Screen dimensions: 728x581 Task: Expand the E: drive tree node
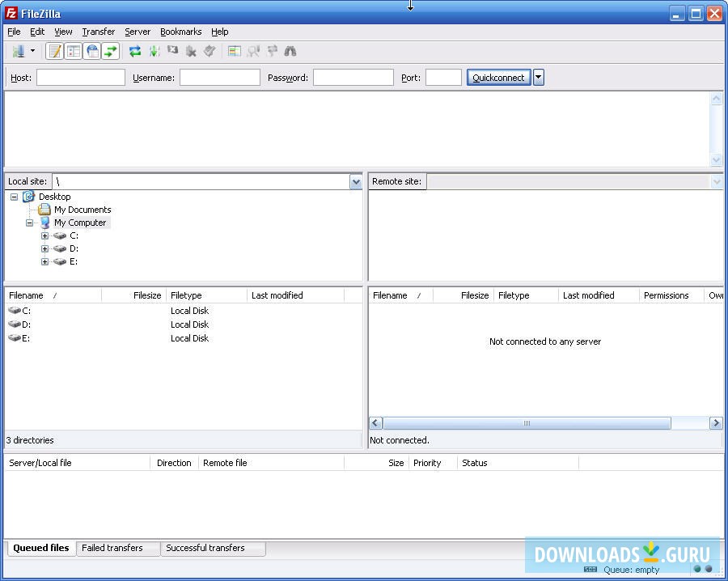(44, 262)
